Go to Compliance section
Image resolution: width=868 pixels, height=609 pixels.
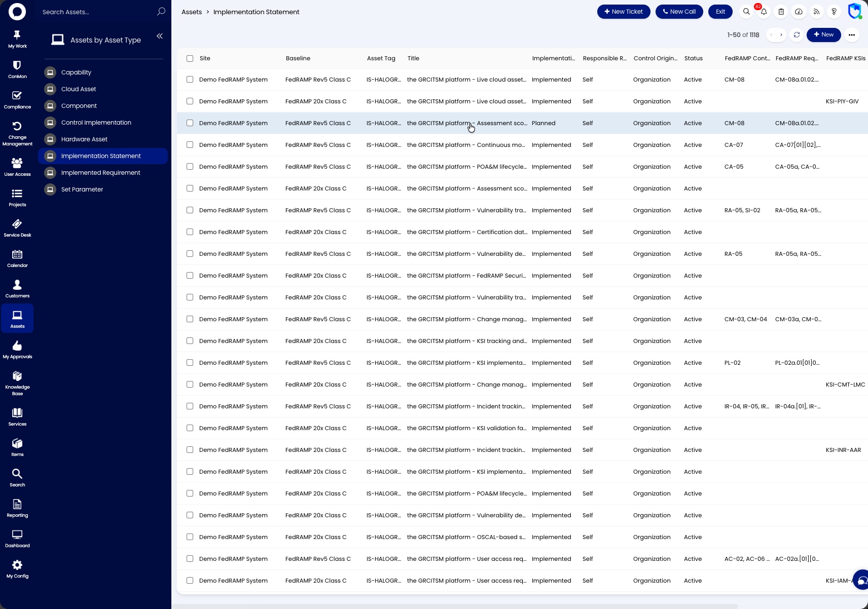click(17, 100)
